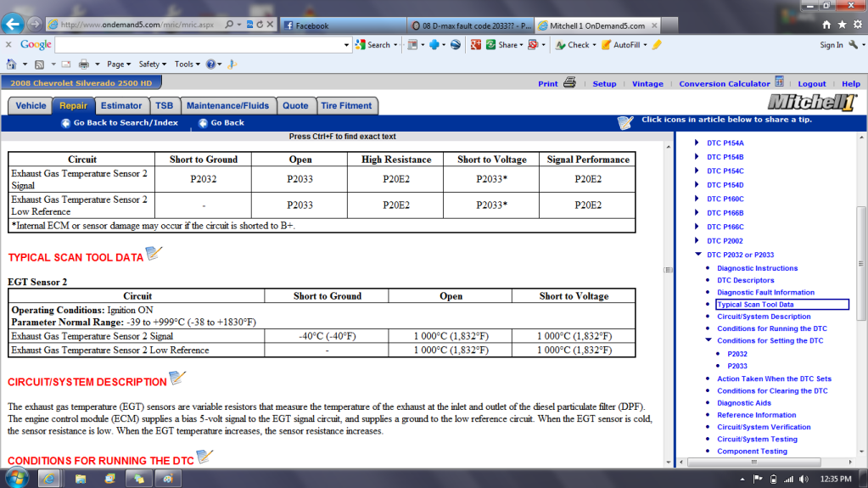Expand the DTC P154A tree node

697,143
